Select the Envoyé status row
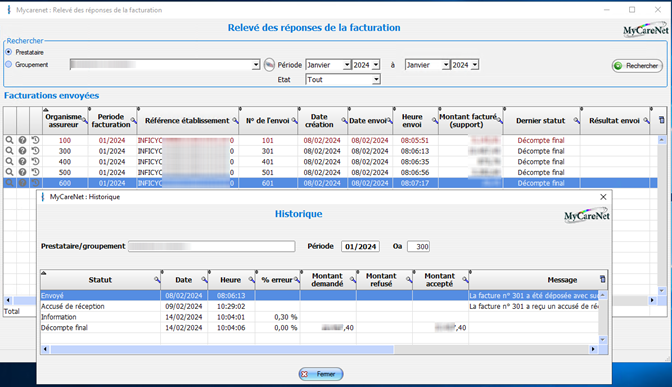This screenshot has height=387, width=672. tap(319, 295)
